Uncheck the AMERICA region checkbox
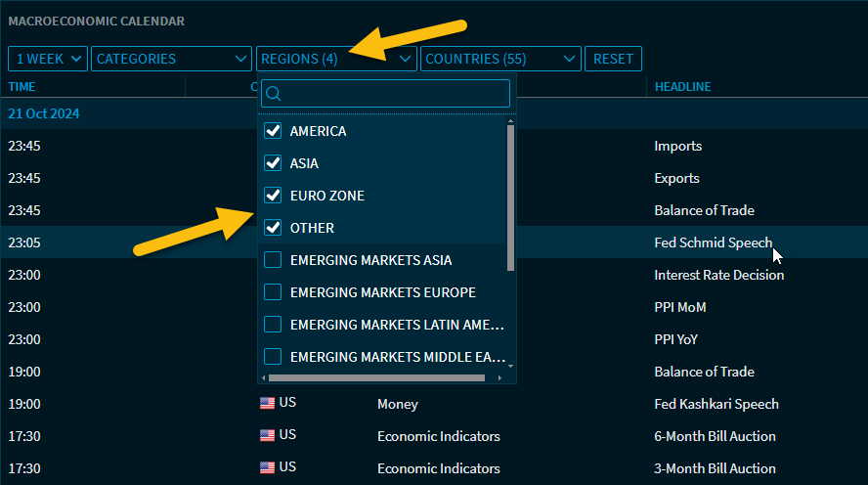Screen dimensions: 868x485 [x=273, y=131]
